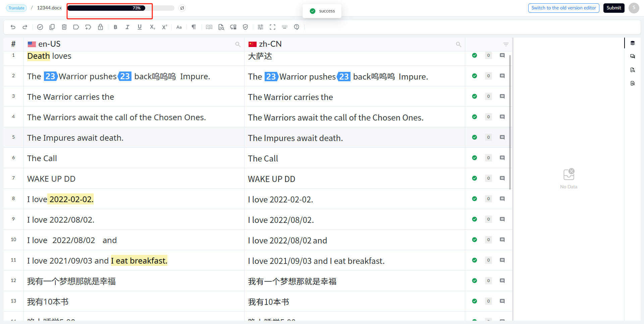Copy source to target icon
The width and height of the screenshot is (644, 324).
pos(52,27)
